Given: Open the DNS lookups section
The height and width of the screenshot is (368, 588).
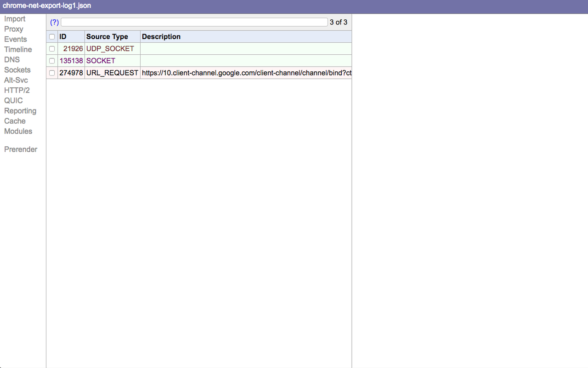Looking at the screenshot, I should [x=11, y=59].
